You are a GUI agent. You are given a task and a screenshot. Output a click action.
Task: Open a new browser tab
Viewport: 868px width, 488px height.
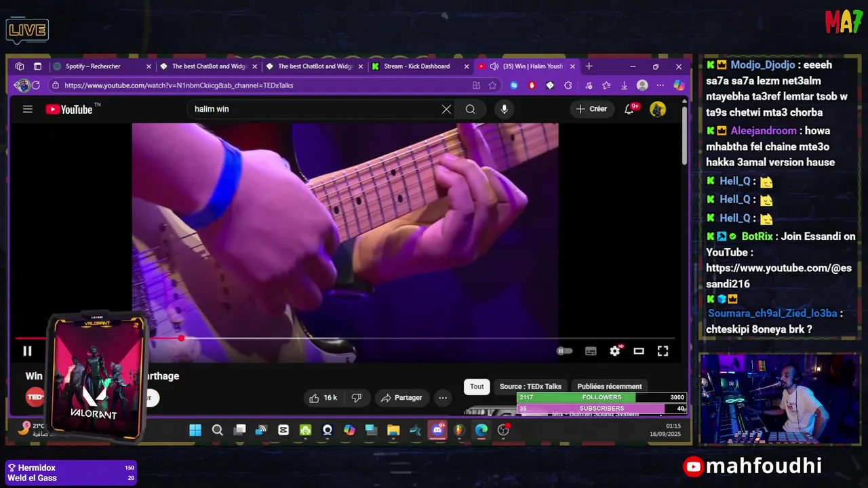[x=589, y=66]
